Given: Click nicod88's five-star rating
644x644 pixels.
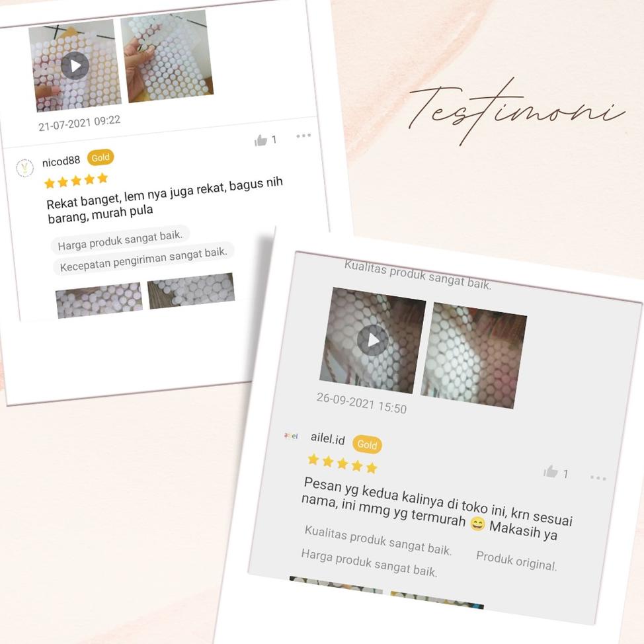Looking at the screenshot, I should (x=76, y=181).
